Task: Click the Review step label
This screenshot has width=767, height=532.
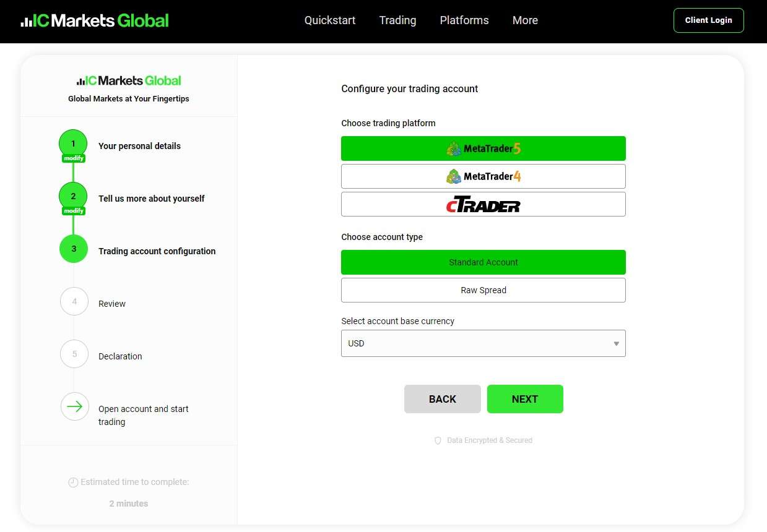Action: pyautogui.click(x=112, y=304)
